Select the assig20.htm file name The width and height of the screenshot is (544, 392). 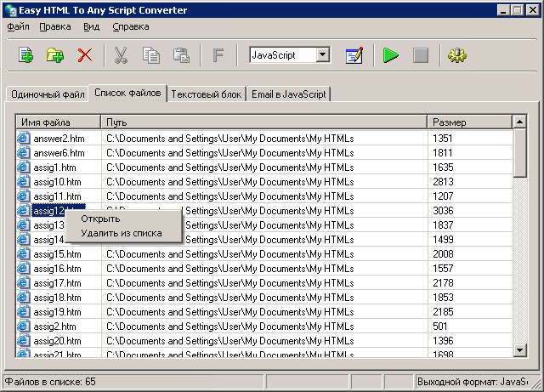coord(57,341)
